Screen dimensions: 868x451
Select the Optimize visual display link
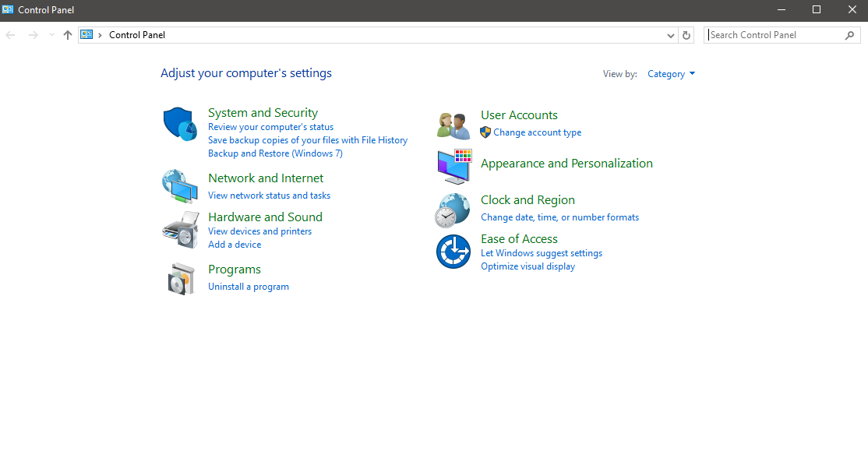tap(528, 266)
